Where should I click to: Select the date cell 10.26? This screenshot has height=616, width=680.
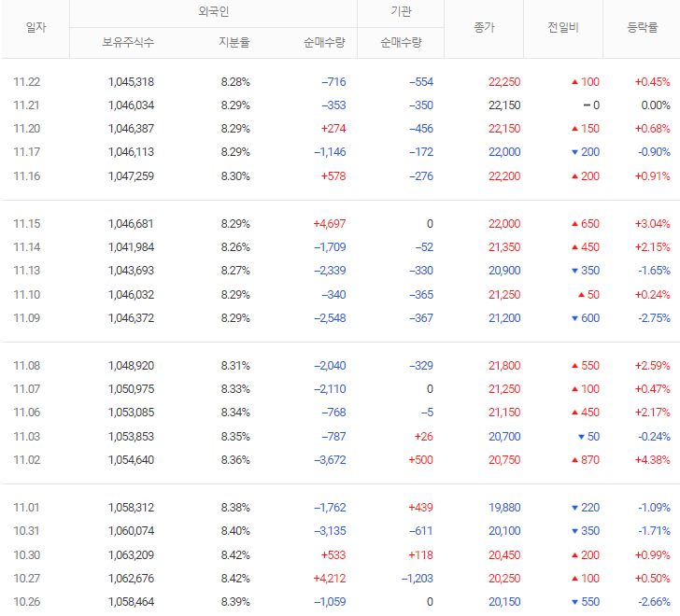[x=27, y=603]
